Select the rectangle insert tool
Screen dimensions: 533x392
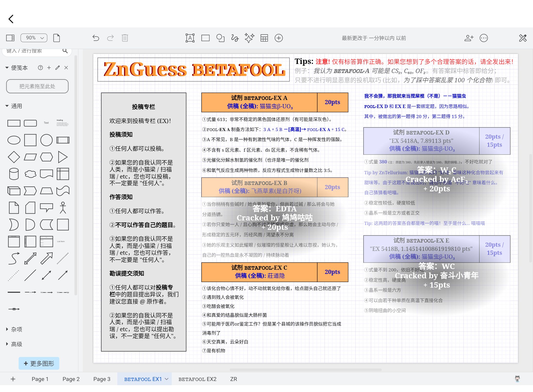[206, 38]
